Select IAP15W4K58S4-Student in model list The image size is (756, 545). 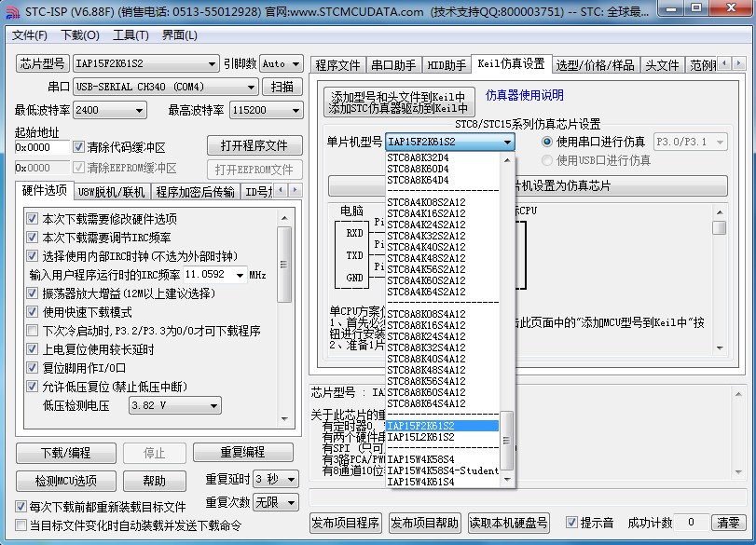[443, 470]
